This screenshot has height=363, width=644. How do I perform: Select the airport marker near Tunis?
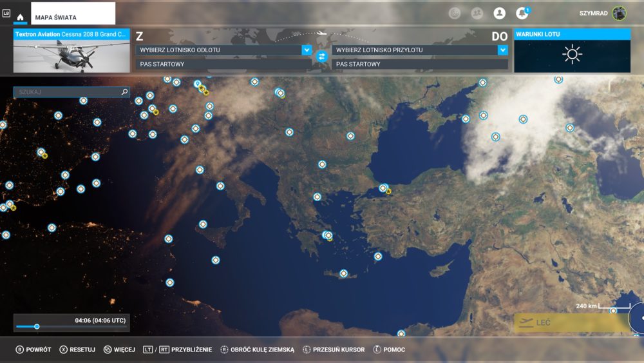click(168, 239)
